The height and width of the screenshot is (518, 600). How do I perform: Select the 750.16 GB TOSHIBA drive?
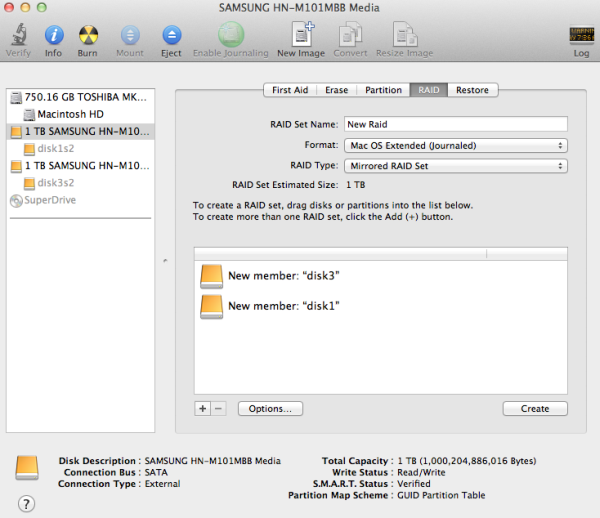(80, 97)
